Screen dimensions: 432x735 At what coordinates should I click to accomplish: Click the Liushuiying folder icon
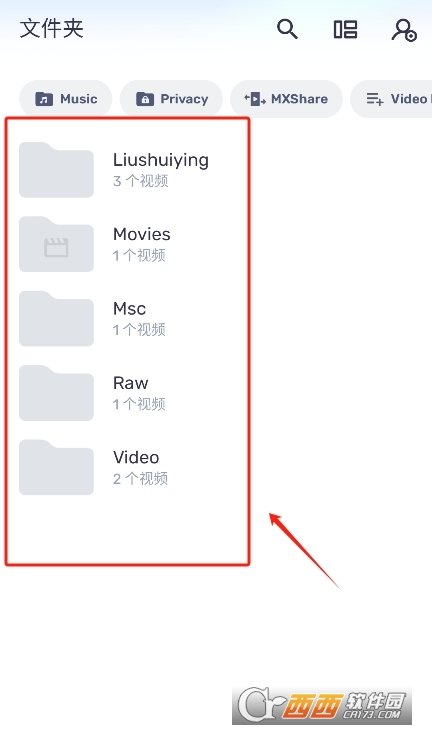tap(56, 170)
